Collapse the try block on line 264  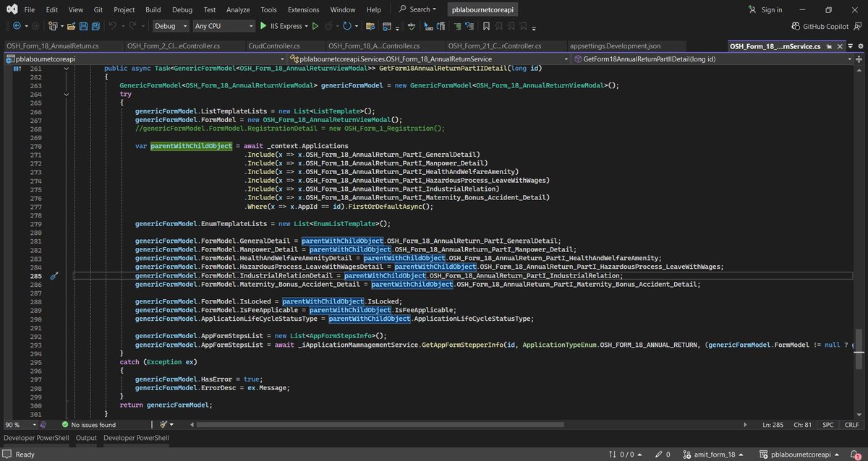click(66, 93)
